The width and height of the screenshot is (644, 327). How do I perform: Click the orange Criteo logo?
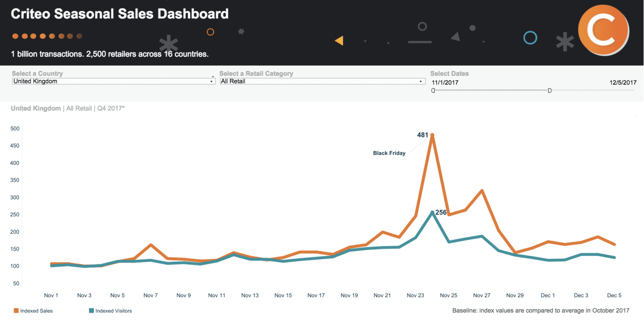click(x=603, y=31)
